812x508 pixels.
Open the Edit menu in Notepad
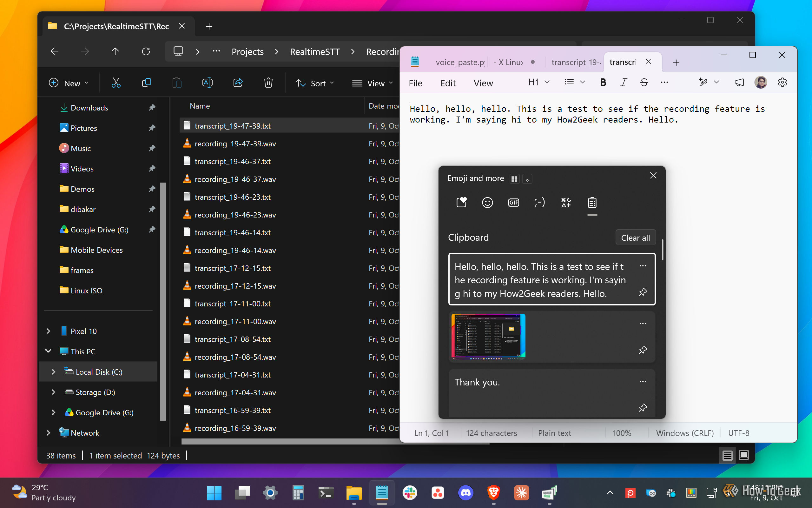coord(448,83)
